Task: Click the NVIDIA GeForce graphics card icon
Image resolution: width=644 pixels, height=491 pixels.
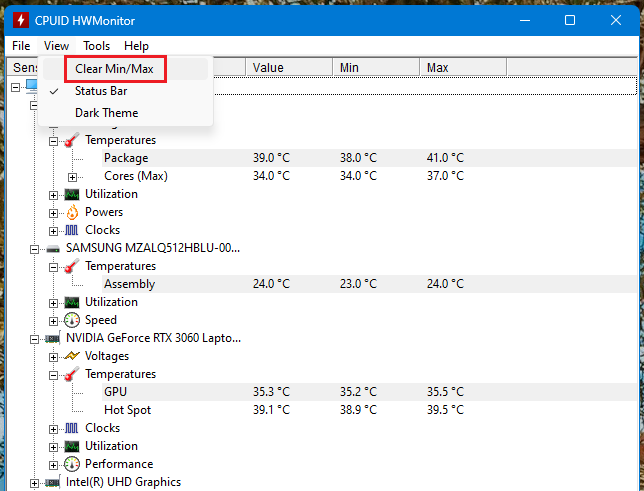Action: click(53, 339)
